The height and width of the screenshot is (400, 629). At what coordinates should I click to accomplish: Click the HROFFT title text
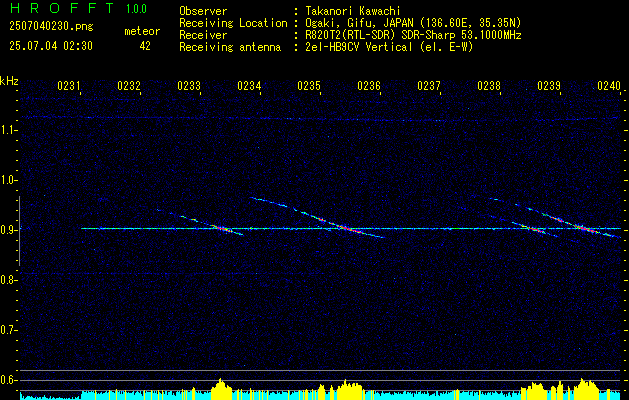(x=62, y=8)
